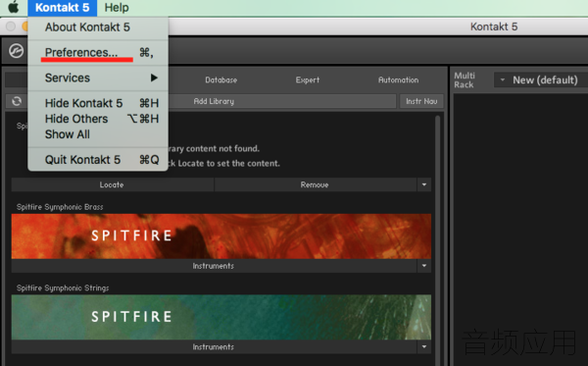The height and width of the screenshot is (366, 588).
Task: Open the dropdown arrow beside Remove
Action: pos(424,184)
